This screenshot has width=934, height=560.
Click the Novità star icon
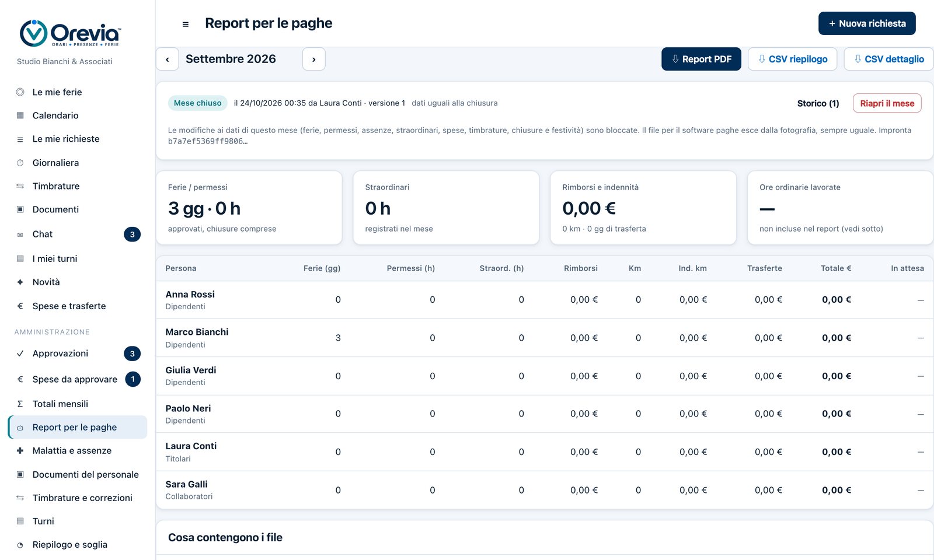(x=20, y=282)
